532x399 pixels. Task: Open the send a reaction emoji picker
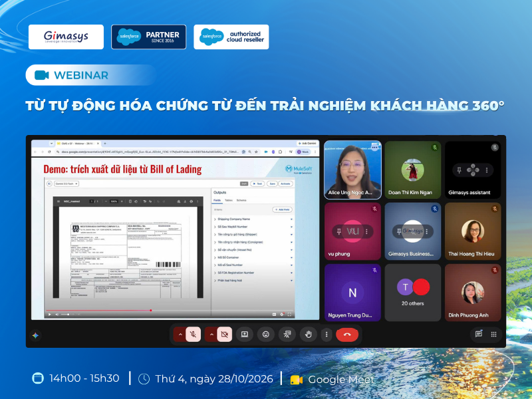(x=265, y=334)
